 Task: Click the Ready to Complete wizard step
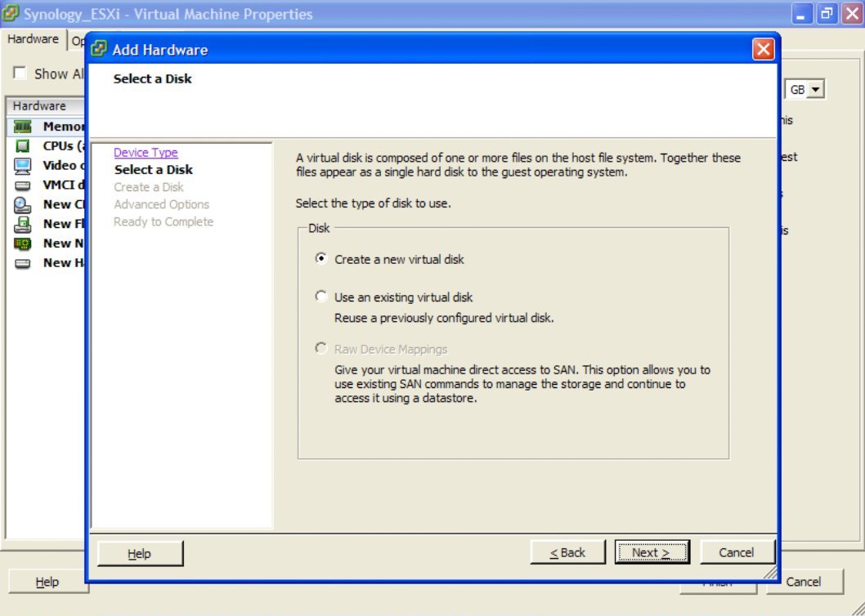164,221
